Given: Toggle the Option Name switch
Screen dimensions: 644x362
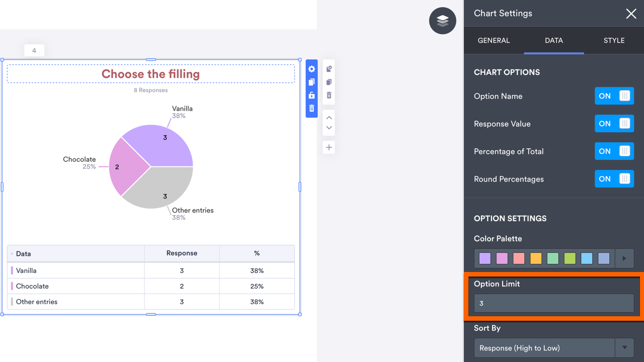Looking at the screenshot, I should coord(614,96).
